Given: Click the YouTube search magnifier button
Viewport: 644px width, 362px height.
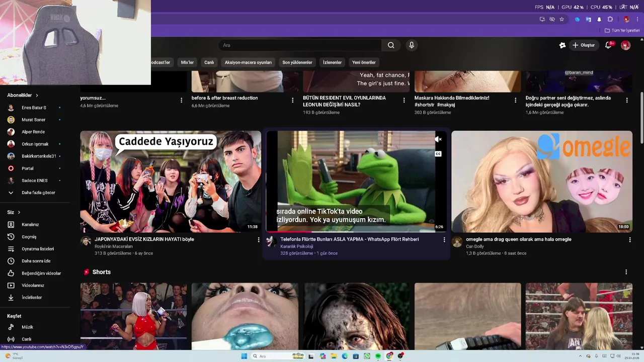Looking at the screenshot, I should pos(391,45).
